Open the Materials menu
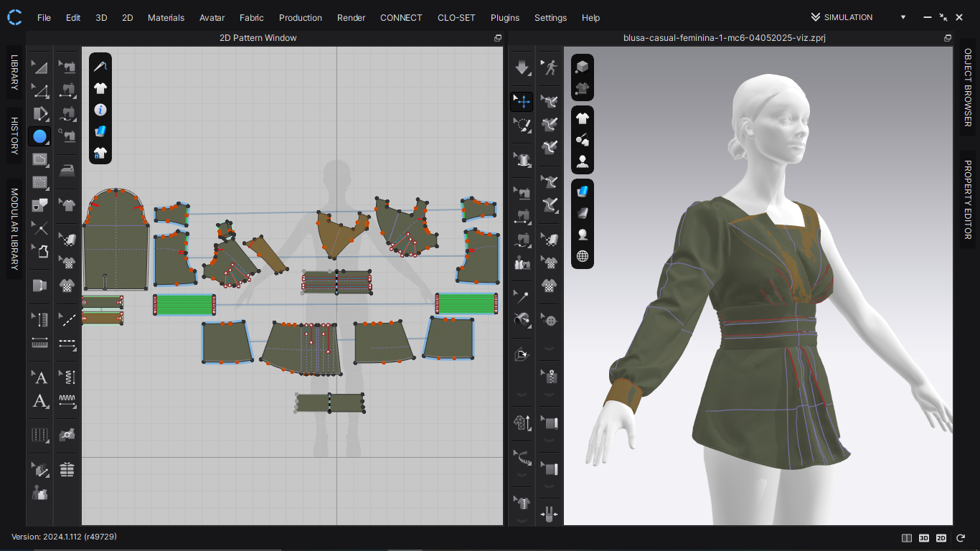 [x=166, y=17]
